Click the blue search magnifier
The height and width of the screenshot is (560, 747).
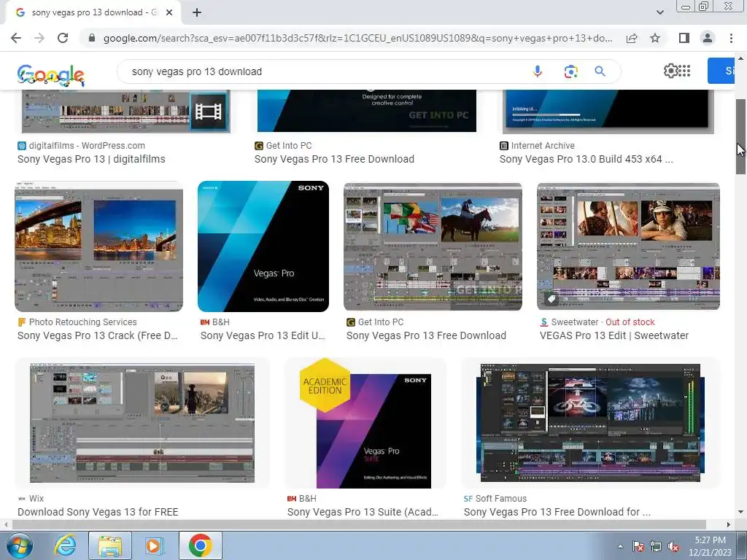point(600,71)
